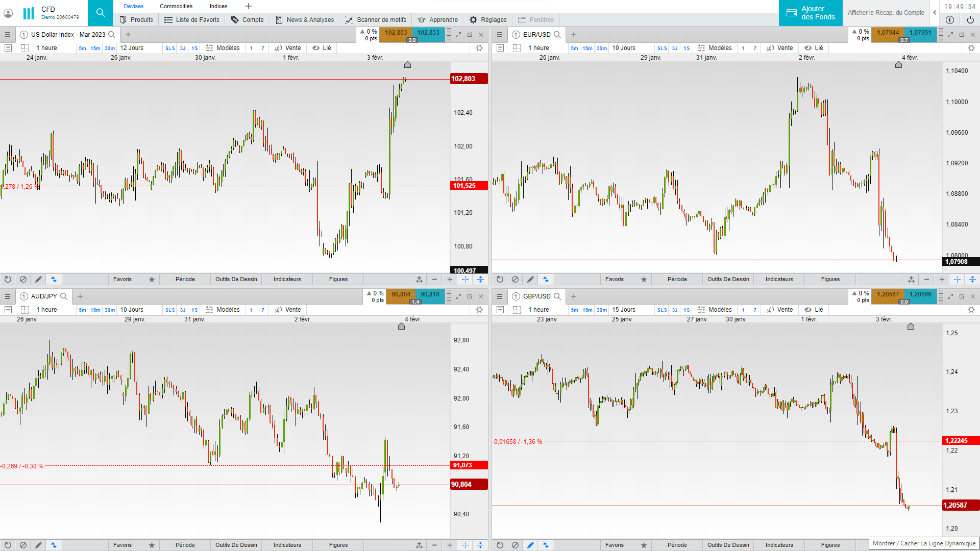Screen dimensions: 980x551
Task: Expand Modèles menu in EUR/USD chart
Action: (715, 48)
